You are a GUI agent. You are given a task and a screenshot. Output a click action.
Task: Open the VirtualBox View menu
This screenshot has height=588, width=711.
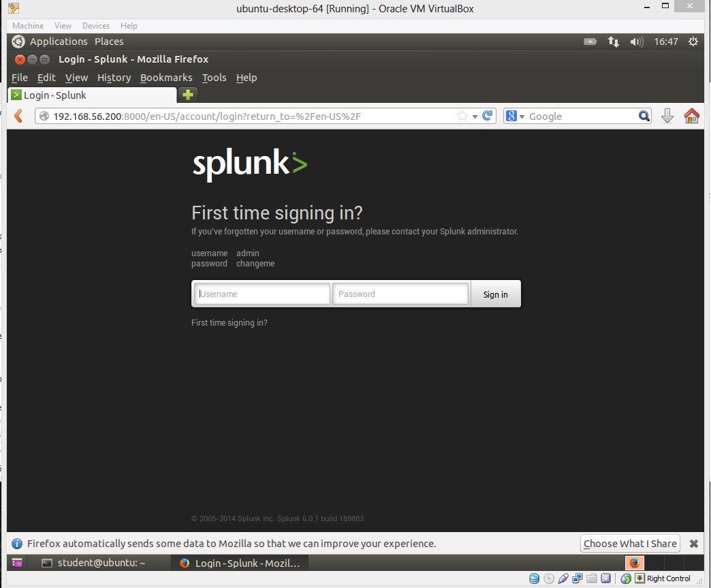coord(63,26)
